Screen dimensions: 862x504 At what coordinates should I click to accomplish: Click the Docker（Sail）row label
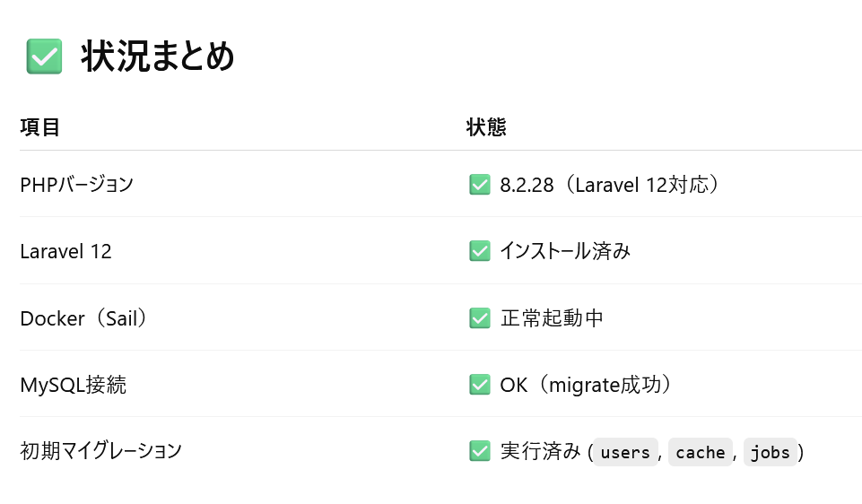coord(84,318)
